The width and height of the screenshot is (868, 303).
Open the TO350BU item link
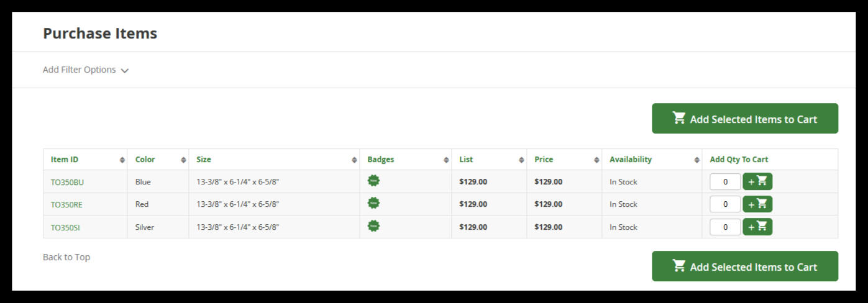tap(67, 183)
